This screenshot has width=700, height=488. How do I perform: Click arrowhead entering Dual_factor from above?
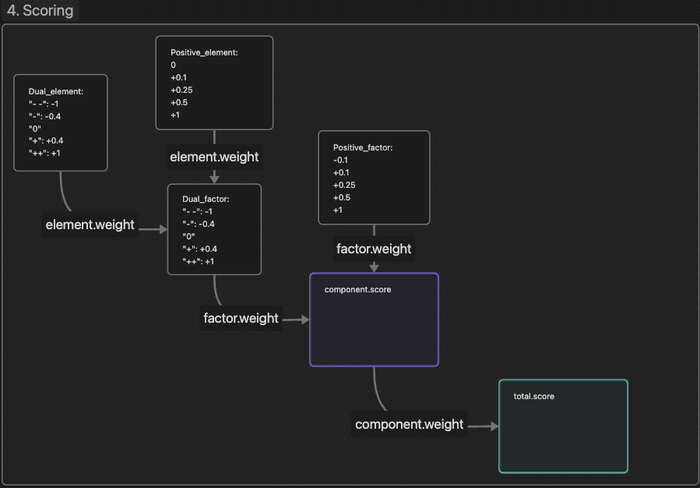pyautogui.click(x=214, y=179)
